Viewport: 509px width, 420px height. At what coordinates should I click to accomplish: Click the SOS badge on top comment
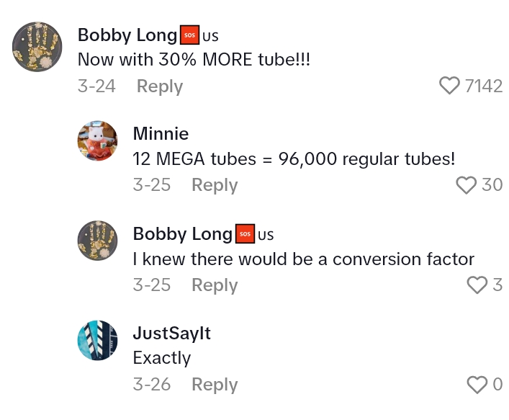click(x=189, y=35)
